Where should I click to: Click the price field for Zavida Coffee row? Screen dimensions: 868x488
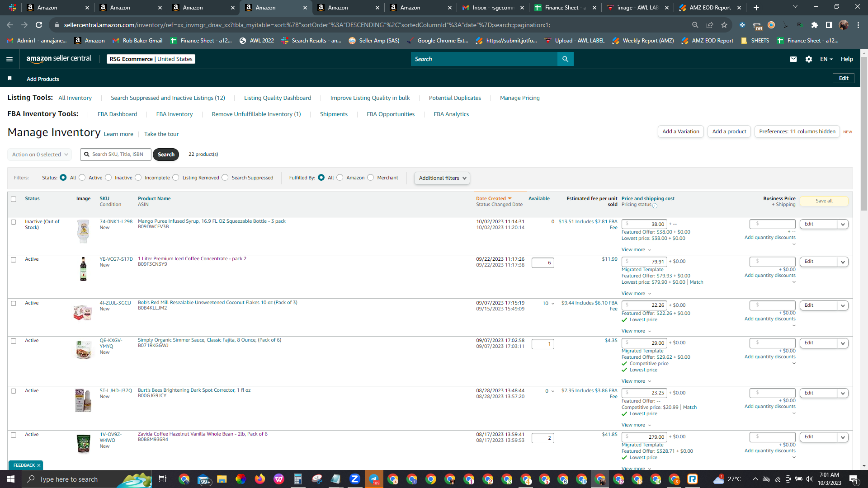coord(644,437)
